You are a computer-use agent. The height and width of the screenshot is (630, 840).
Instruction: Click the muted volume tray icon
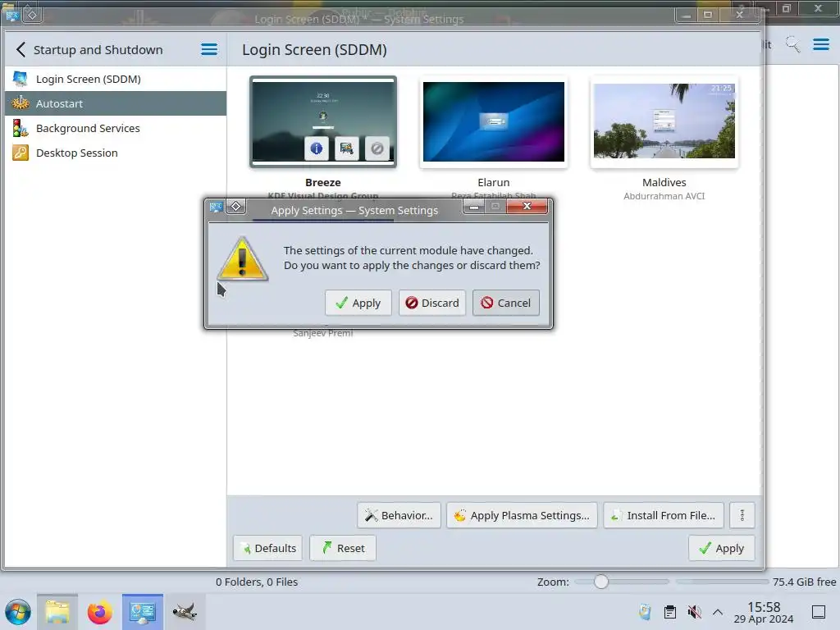694,612
